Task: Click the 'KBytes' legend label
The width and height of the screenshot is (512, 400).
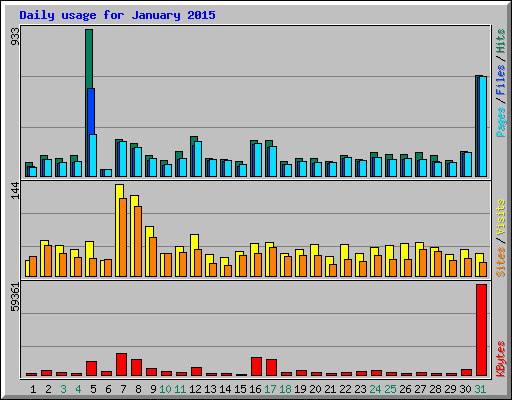Action: point(501,359)
